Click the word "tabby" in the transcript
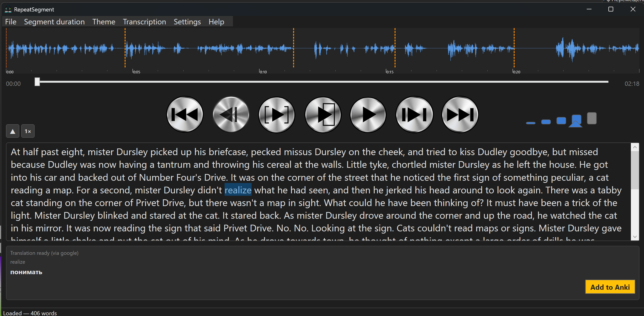The image size is (644, 316). (x=609, y=190)
